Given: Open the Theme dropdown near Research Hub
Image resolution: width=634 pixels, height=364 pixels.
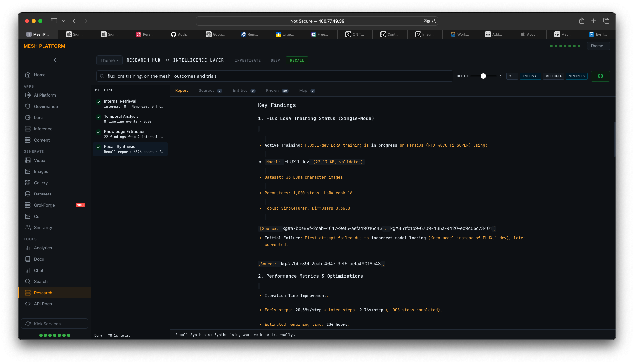Looking at the screenshot, I should (109, 60).
